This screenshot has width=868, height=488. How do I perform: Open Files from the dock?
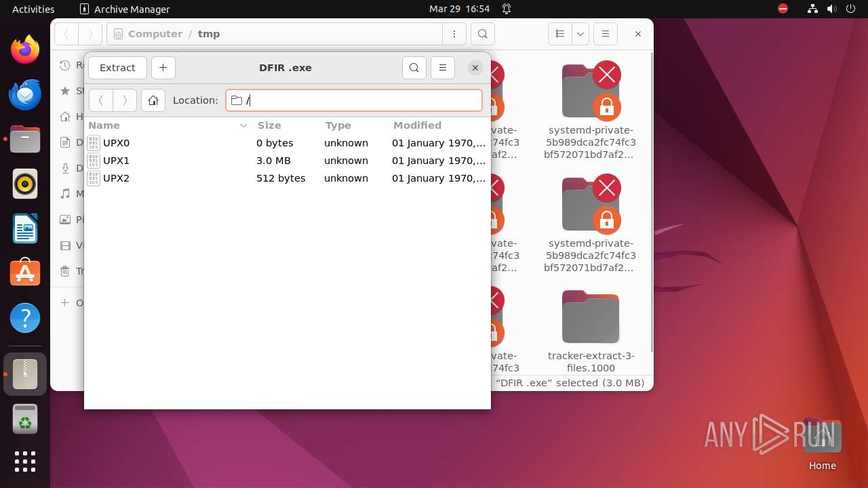click(25, 139)
